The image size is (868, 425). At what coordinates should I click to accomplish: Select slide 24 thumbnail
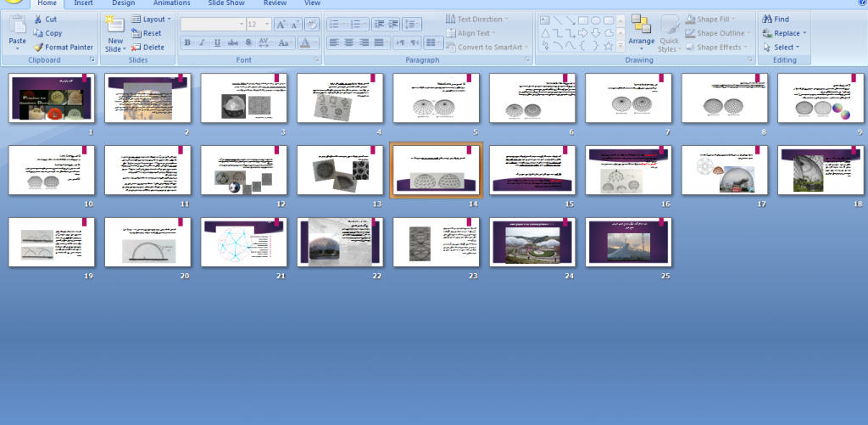point(532,242)
